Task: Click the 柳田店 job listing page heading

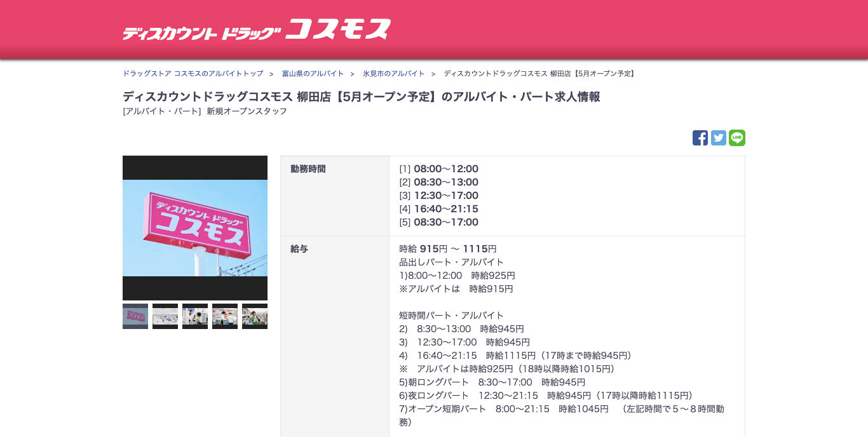Action: coord(361,97)
